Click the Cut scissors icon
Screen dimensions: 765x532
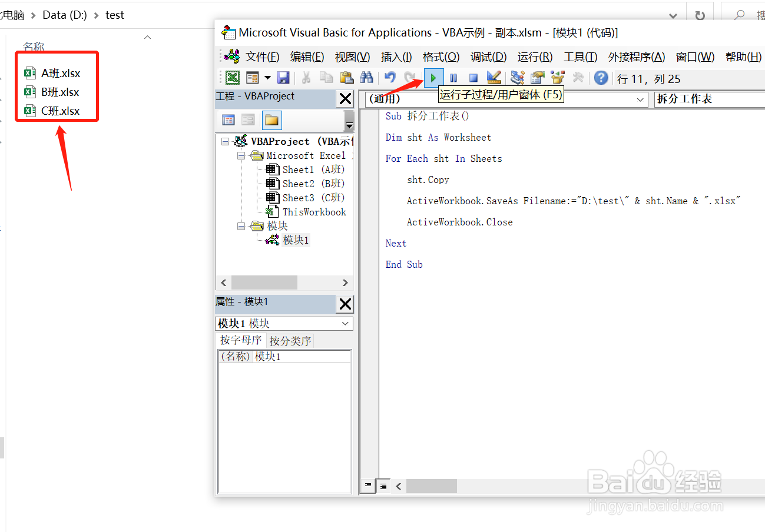(306, 78)
